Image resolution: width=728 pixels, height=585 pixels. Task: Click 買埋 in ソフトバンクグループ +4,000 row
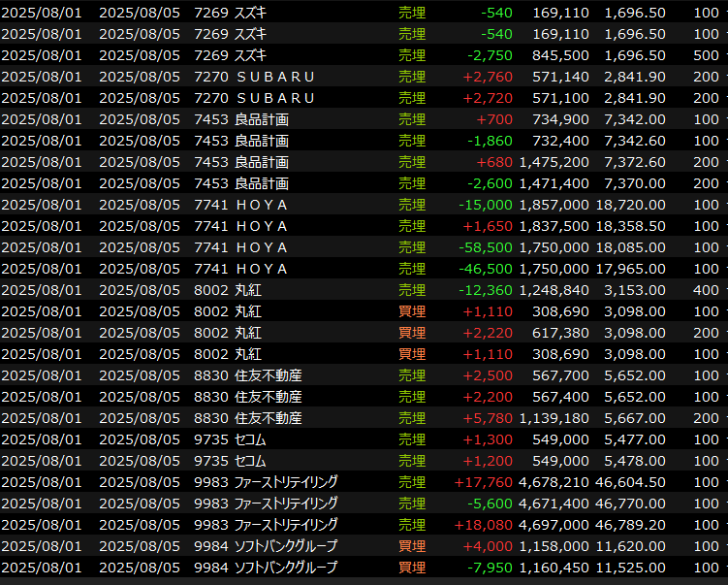(x=412, y=546)
